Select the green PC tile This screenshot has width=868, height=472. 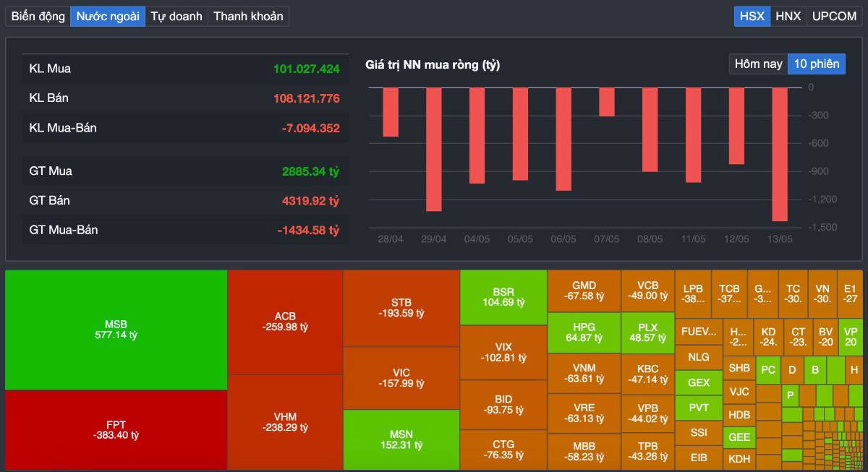tap(768, 369)
